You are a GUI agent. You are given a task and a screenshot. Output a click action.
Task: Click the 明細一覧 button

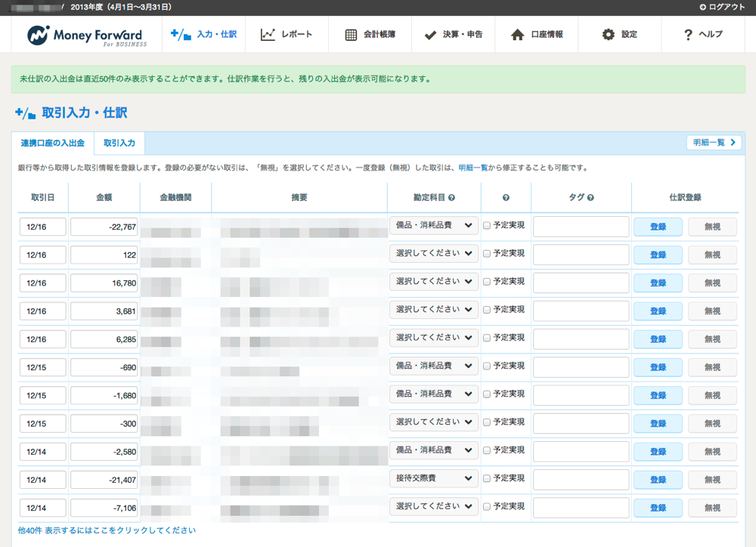pos(714,143)
